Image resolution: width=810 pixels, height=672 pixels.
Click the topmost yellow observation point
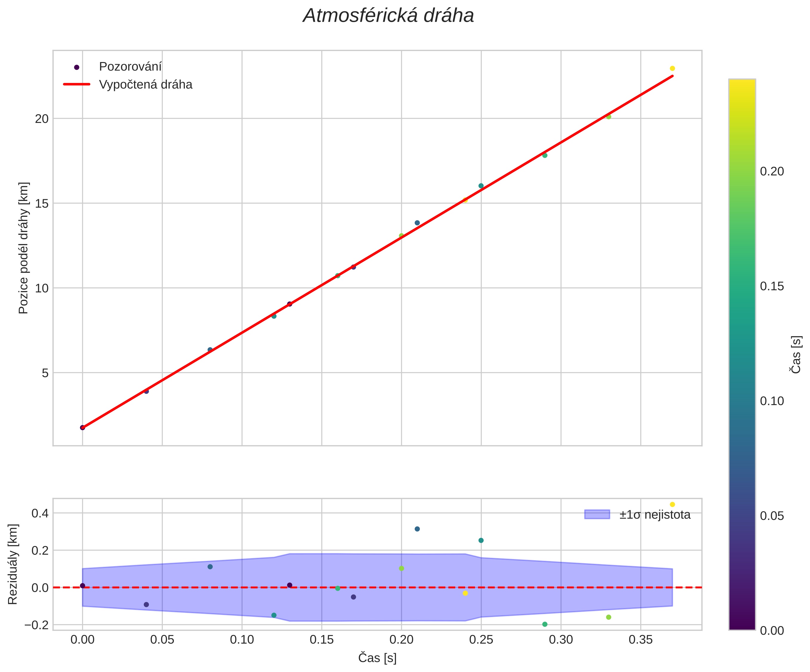click(672, 68)
